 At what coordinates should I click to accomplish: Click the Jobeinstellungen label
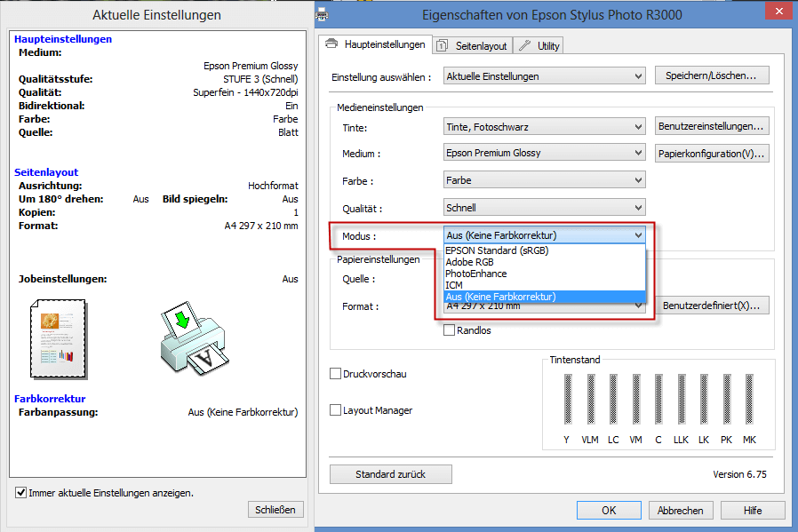click(63, 279)
